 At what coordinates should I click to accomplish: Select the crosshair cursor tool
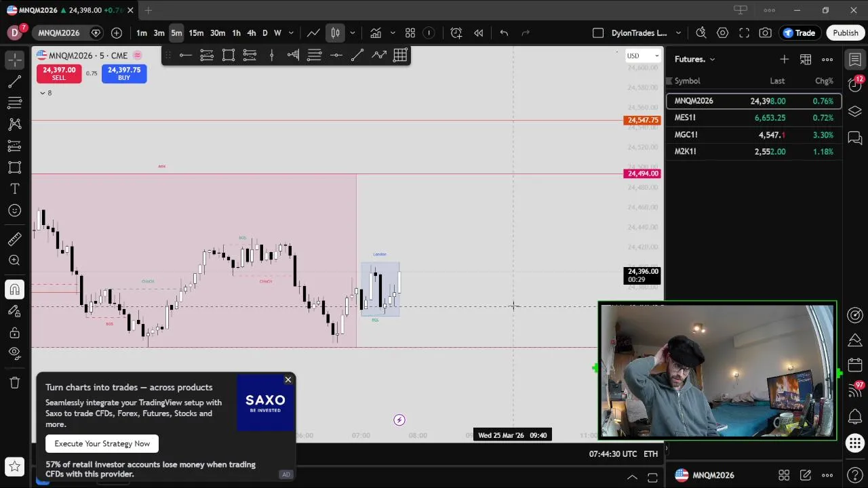(x=14, y=60)
